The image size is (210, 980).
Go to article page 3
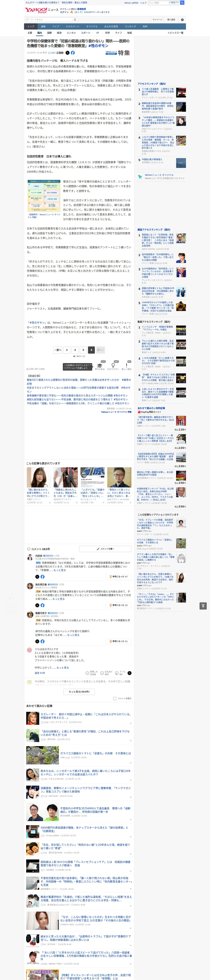pyautogui.click(x=83, y=350)
